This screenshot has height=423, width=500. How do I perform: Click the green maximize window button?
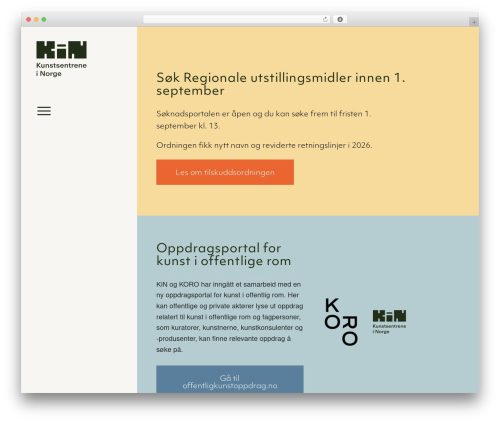click(44, 20)
